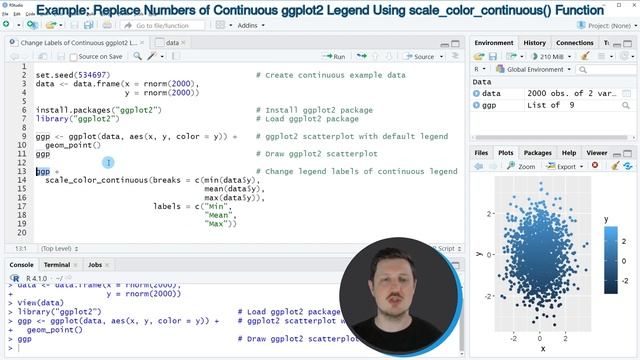
Task: Open the Help tab
Action: (x=569, y=153)
